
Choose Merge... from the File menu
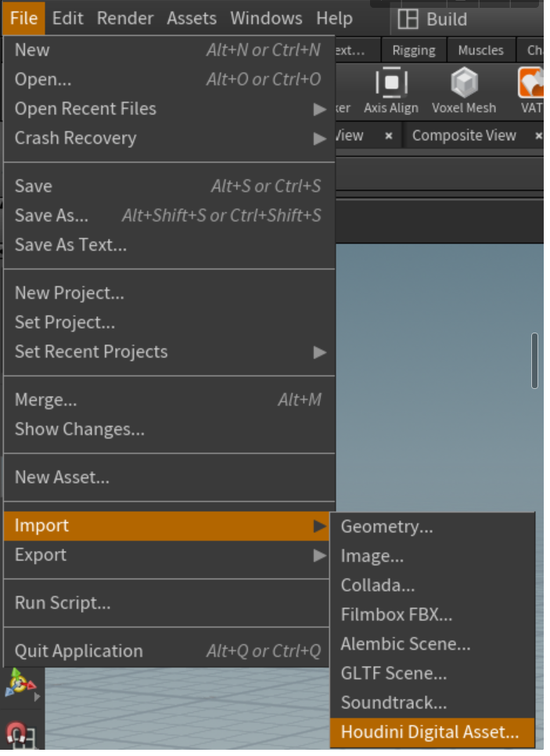point(169,400)
